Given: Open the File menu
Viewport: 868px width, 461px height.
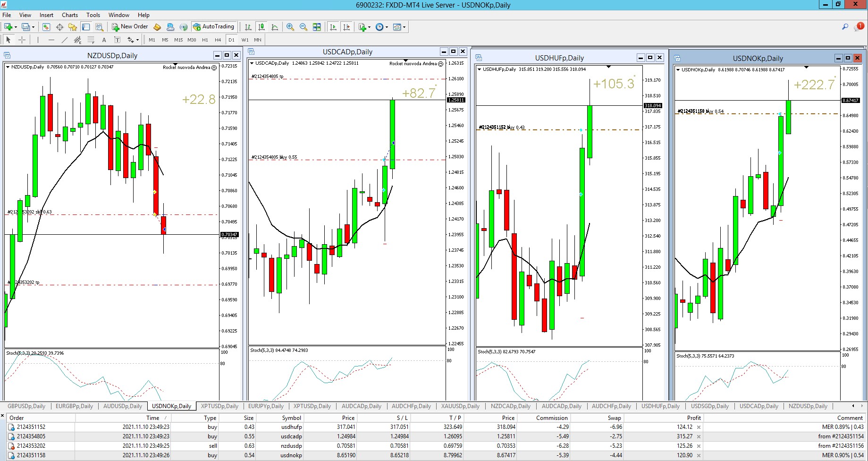Looking at the screenshot, I should [x=7, y=15].
